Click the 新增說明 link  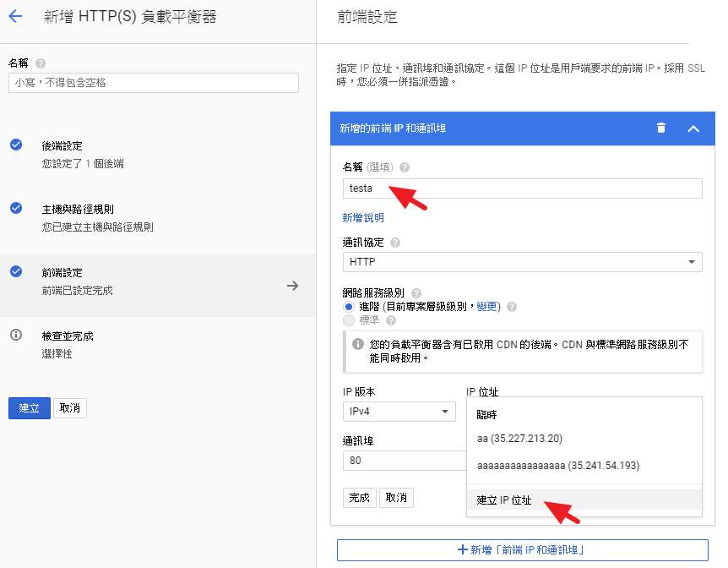tap(363, 217)
